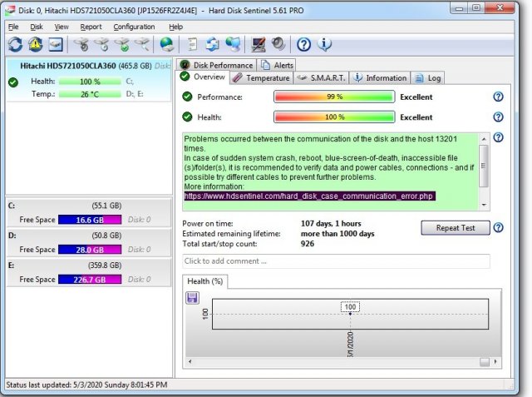This screenshot has width=532, height=397.
Task: Open the Report menu
Action: [x=91, y=27]
